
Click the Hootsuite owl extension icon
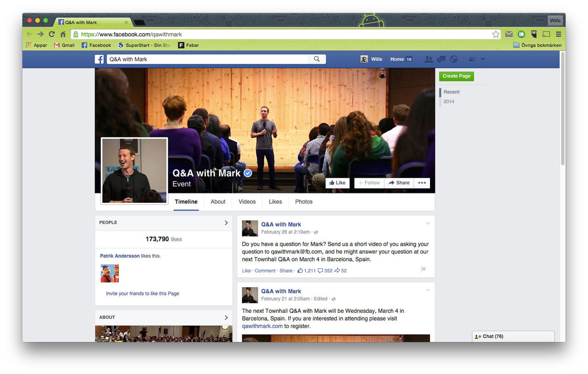point(534,34)
